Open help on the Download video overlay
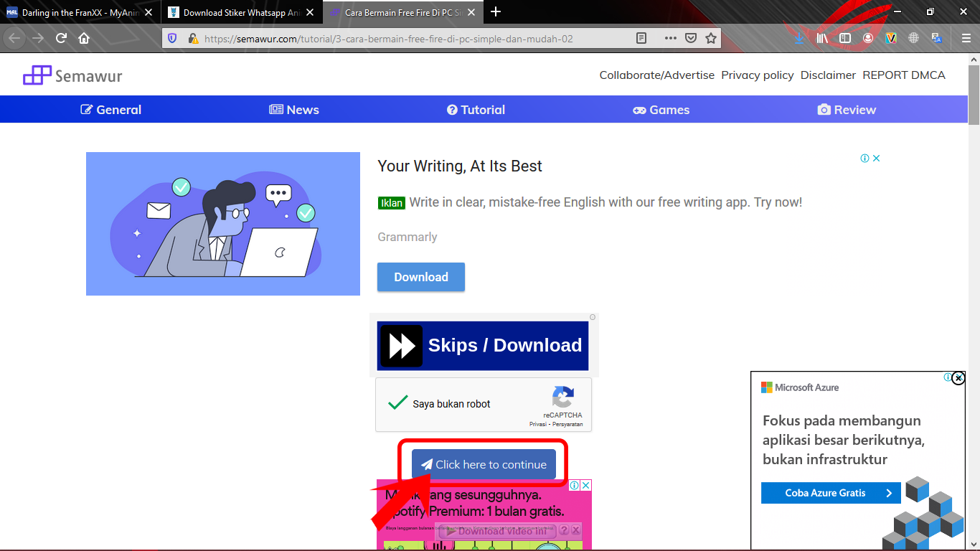The width and height of the screenshot is (980, 551). [564, 530]
